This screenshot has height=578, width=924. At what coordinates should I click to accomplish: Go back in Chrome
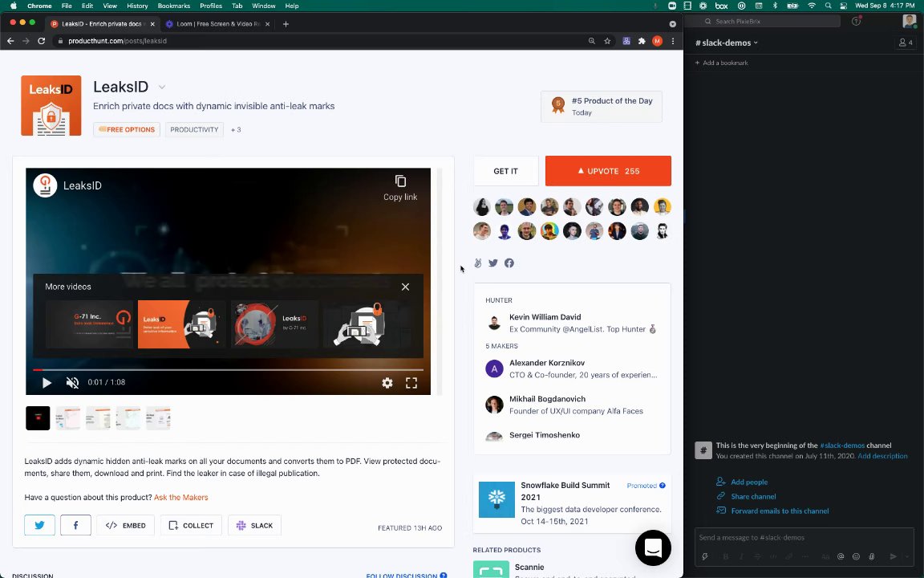click(10, 41)
